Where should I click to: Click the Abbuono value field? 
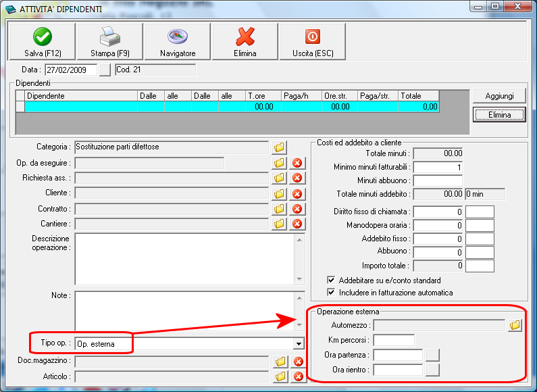[438, 252]
